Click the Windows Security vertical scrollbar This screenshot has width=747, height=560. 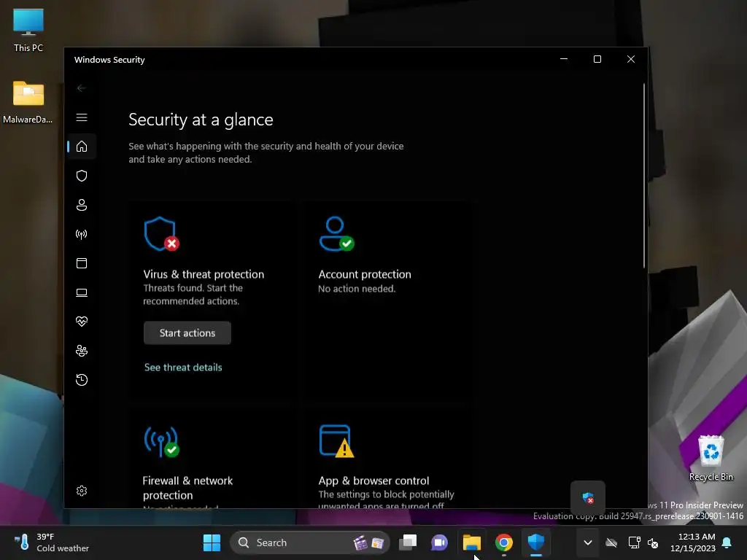click(644, 176)
